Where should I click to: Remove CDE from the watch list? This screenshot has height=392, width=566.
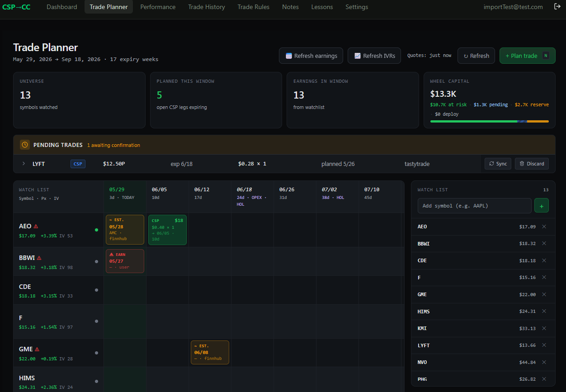pyautogui.click(x=544, y=260)
